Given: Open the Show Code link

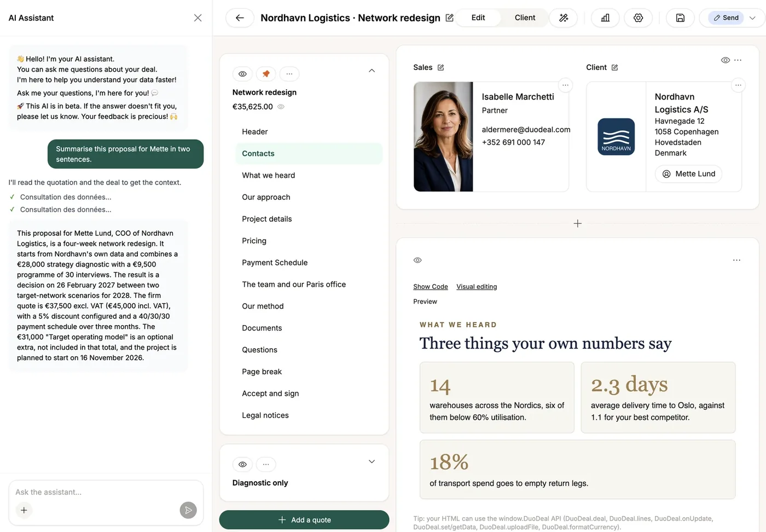Looking at the screenshot, I should (x=431, y=287).
